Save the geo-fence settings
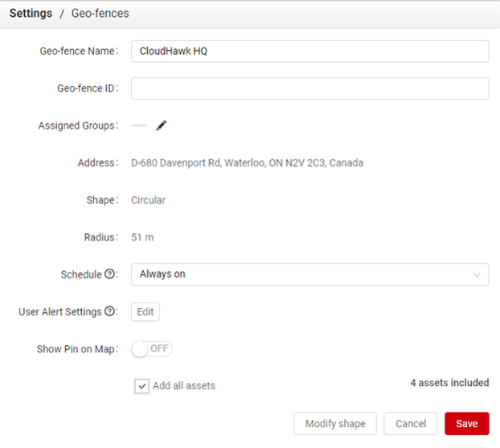The height and width of the screenshot is (448, 500). (x=466, y=424)
